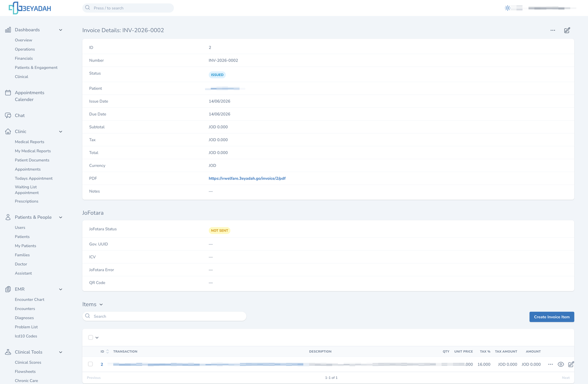Click the Dashboards bar chart icon
The image size is (588, 384).
[8, 30]
